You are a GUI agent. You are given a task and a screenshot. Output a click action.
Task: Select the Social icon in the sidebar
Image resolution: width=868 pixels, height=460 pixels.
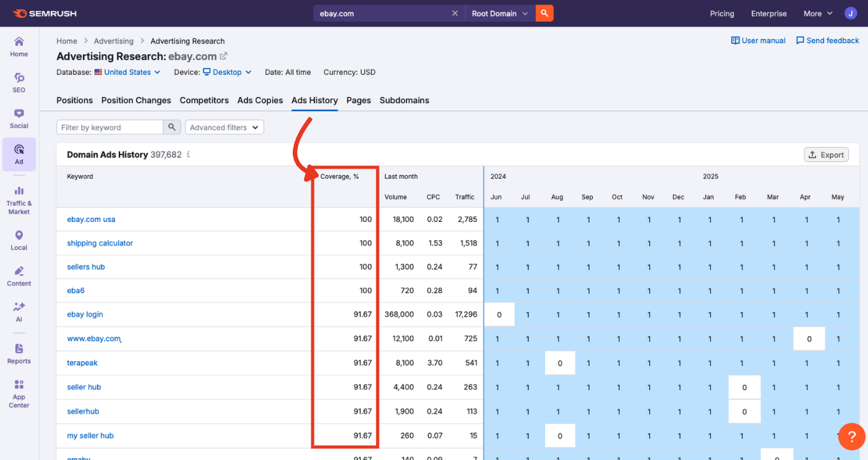pos(19,117)
